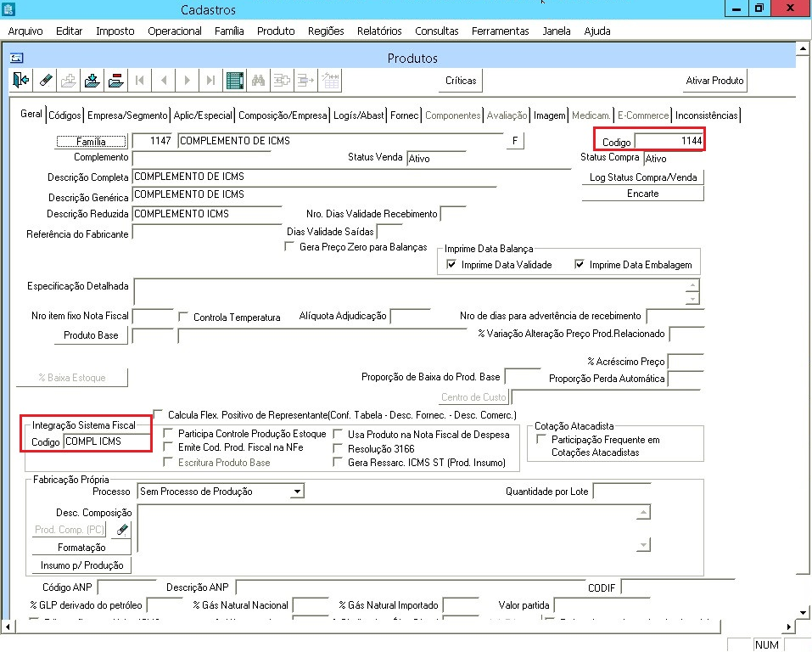Open the Inconsistências tab

(x=706, y=115)
